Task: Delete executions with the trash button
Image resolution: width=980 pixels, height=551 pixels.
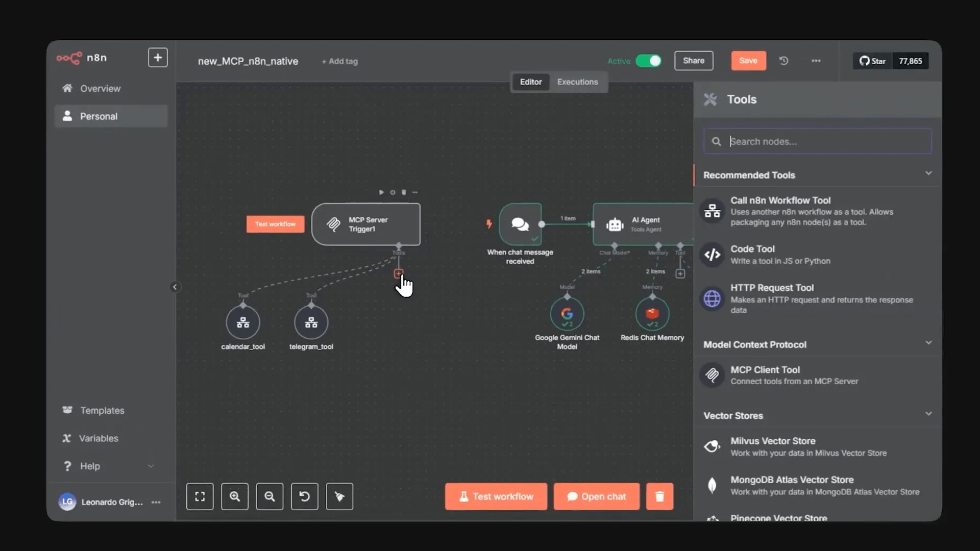Action: [x=659, y=496]
